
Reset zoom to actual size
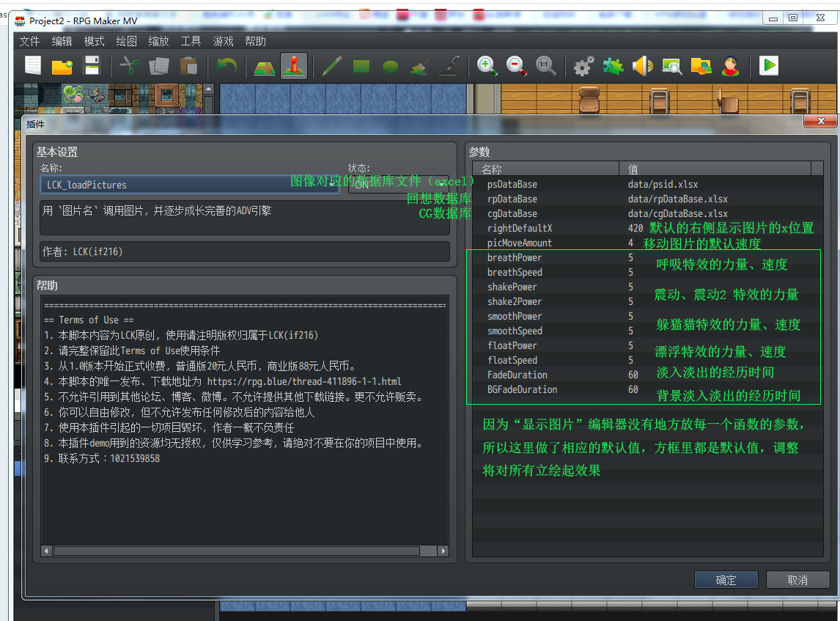pyautogui.click(x=546, y=66)
